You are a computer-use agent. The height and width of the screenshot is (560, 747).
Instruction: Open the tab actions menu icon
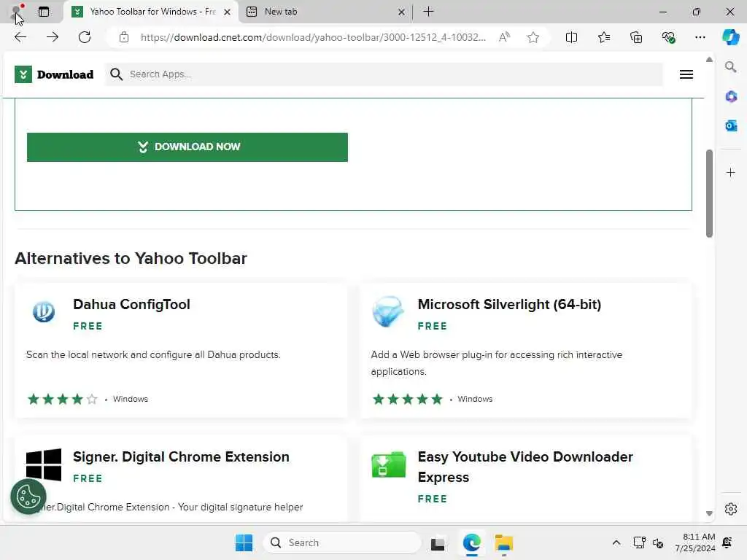point(43,12)
